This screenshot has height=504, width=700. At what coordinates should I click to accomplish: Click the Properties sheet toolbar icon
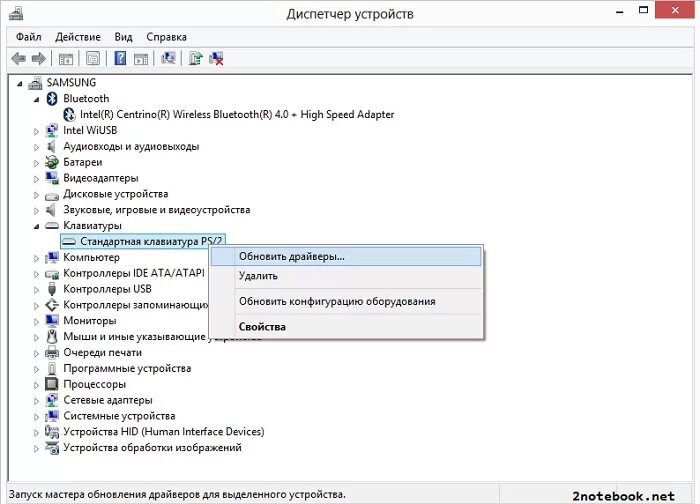(x=93, y=58)
